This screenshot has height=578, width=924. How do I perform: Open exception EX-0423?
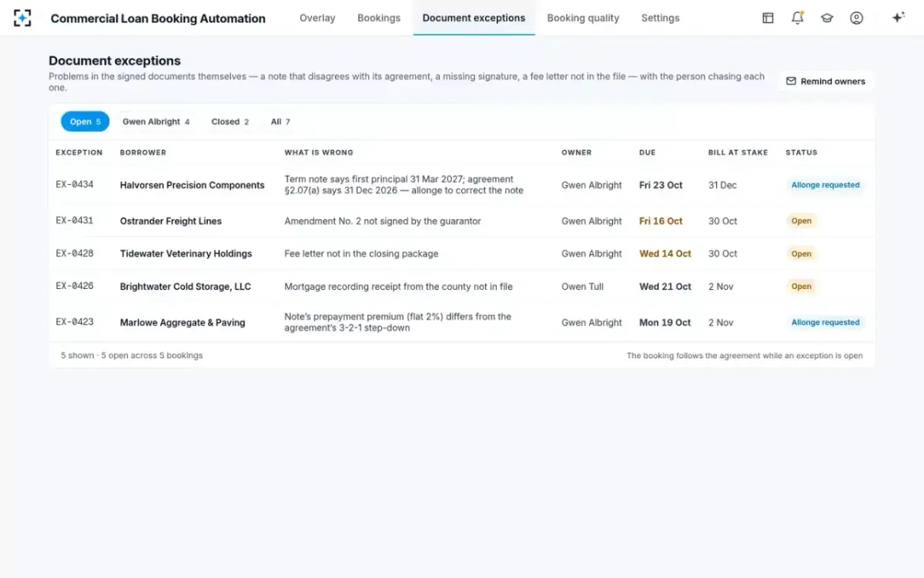pos(75,322)
